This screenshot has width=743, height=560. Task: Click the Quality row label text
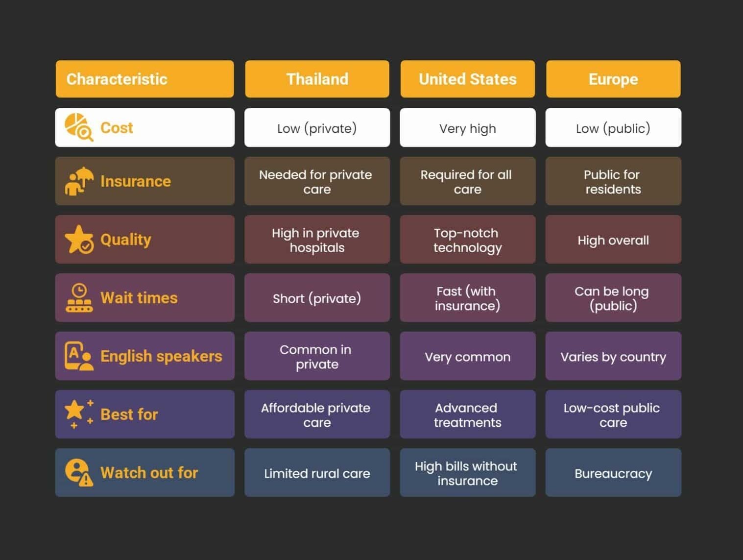tap(126, 240)
